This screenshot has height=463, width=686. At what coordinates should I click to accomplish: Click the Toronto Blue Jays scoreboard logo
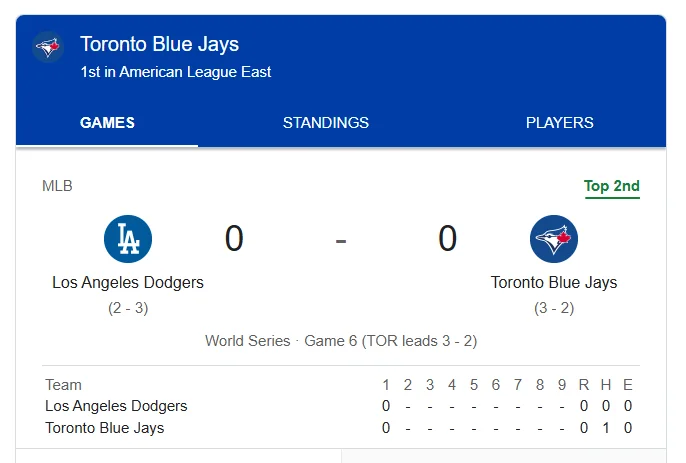click(x=554, y=239)
